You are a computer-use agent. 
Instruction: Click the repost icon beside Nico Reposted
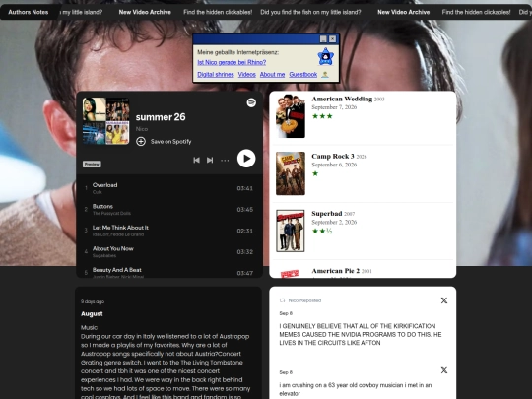click(x=282, y=300)
